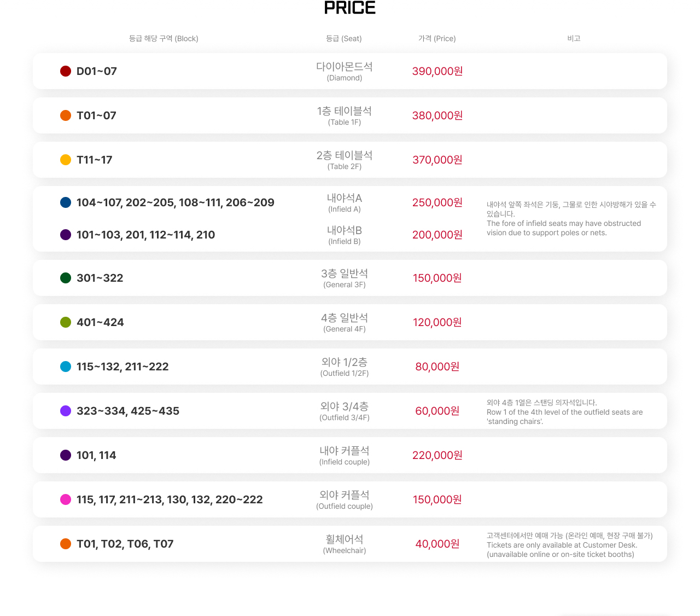The height and width of the screenshot is (616, 700).
Task: Select the blue dot for Infield A blocks
Action: pos(66,202)
